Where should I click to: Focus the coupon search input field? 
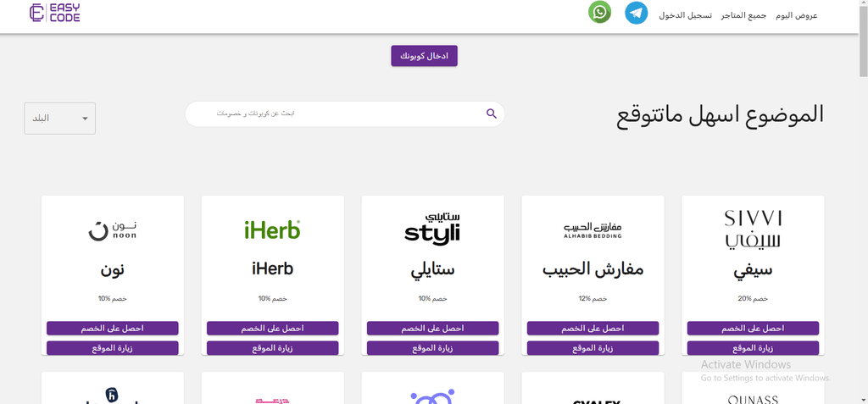click(x=345, y=113)
